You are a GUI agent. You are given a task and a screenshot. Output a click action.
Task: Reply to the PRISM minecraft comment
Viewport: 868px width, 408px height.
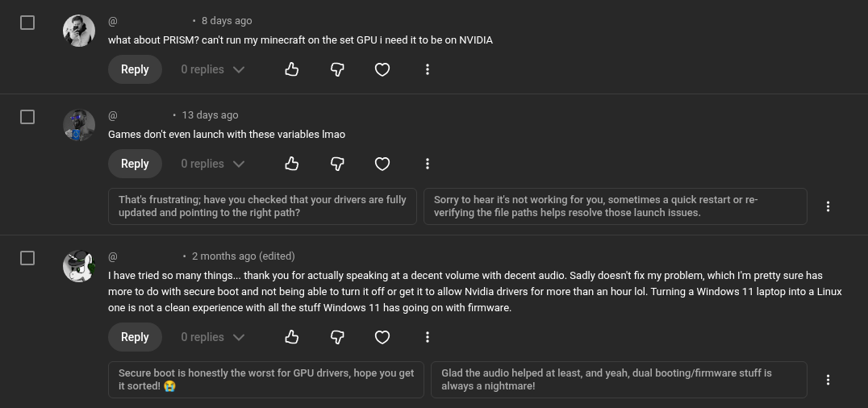click(135, 69)
